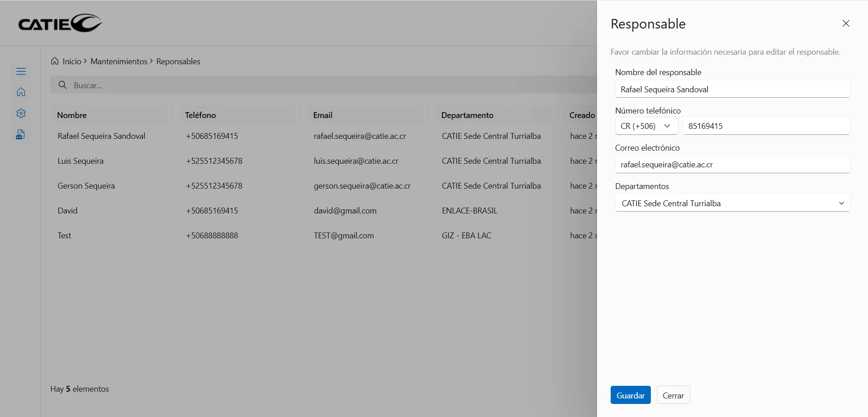
Task: Click the reports document icon in sidebar
Action: point(20,135)
